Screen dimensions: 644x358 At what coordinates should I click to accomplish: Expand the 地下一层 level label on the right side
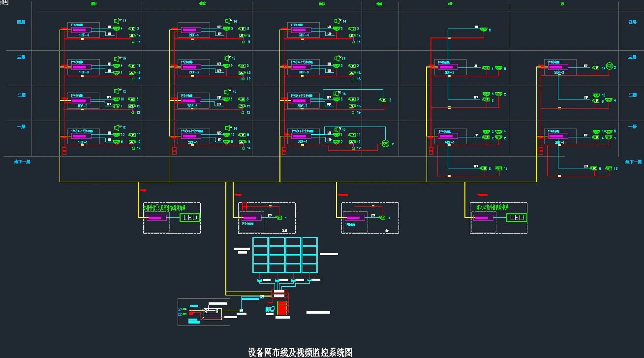[x=631, y=162]
